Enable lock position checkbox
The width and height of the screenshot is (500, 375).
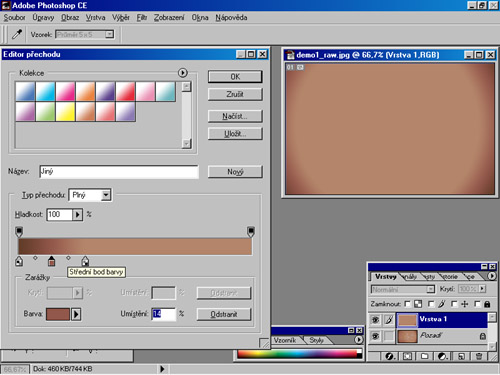[454, 304]
